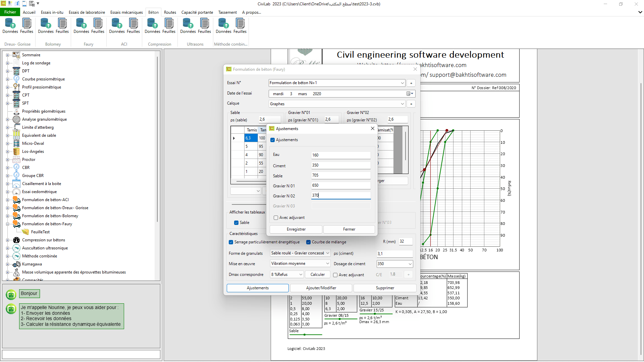Expand the Analyse granulométrique tree node
Screen dimensions: 644x362
pos(7,119)
